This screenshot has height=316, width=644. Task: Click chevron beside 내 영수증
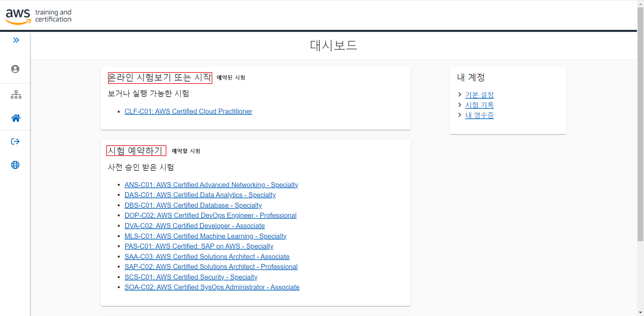pyautogui.click(x=460, y=115)
